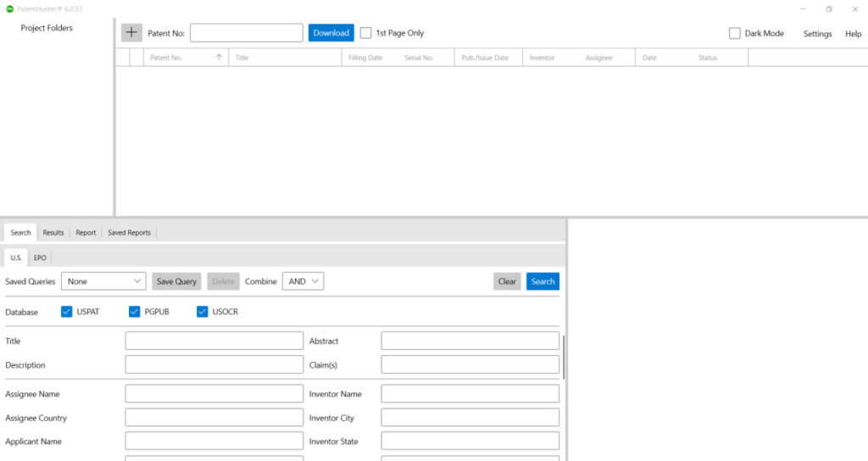Image resolution: width=868 pixels, height=461 pixels.
Task: Click the Title column header
Action: [x=242, y=58]
